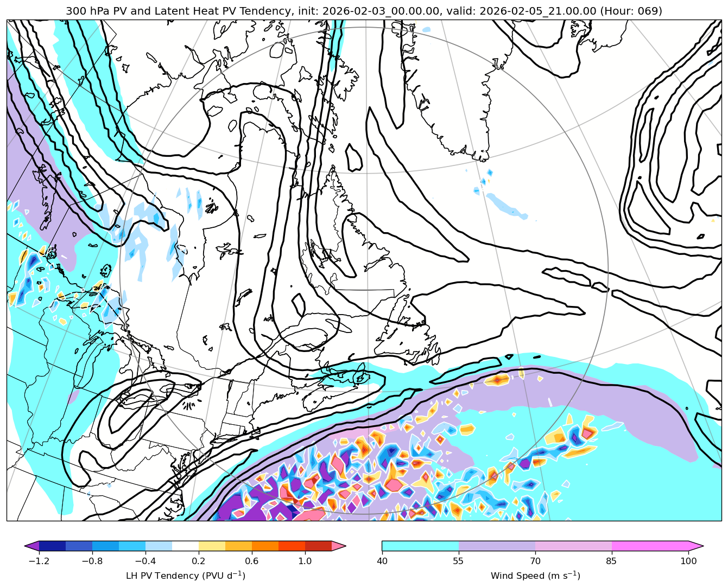Click the lavender 55–70 wind speed swatch
The width and height of the screenshot is (728, 588).
click(x=497, y=546)
